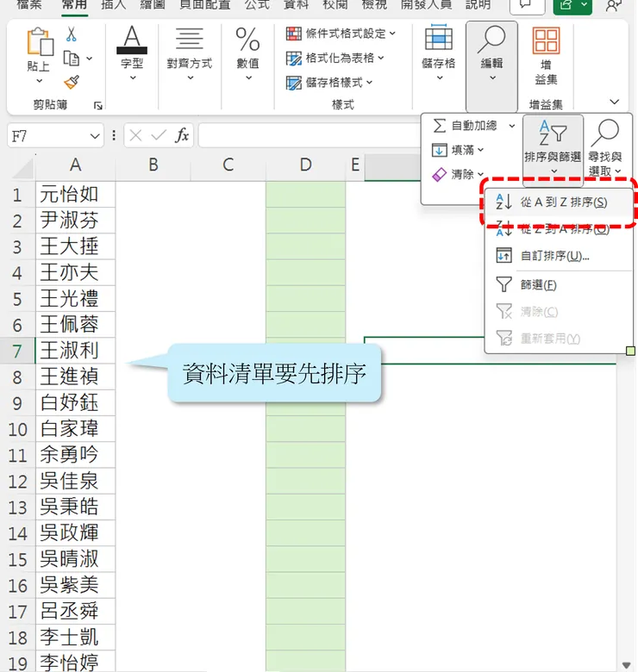
Task: Open the 對齊方式 alignment group
Action: click(x=190, y=53)
